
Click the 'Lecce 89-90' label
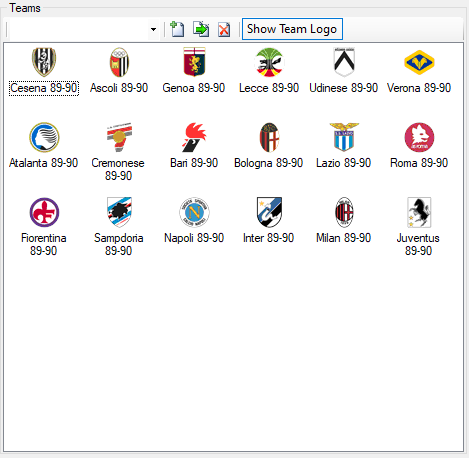[269, 88]
